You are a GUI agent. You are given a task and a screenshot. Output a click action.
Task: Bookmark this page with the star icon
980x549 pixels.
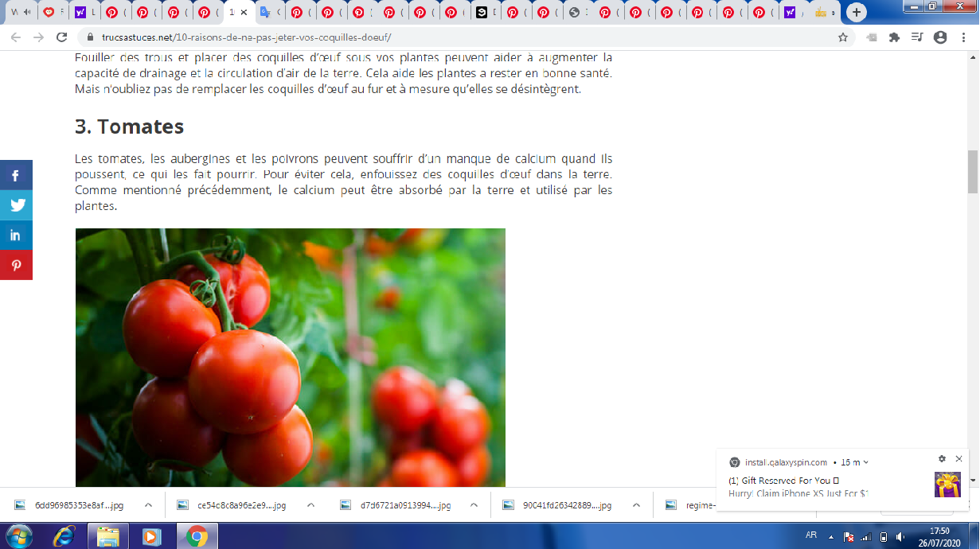[843, 37]
